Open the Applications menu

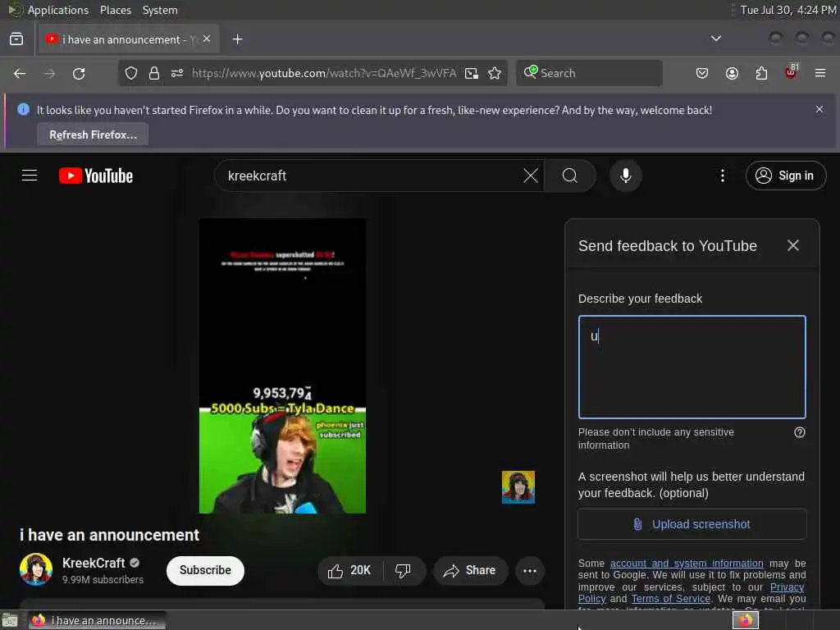click(x=58, y=10)
